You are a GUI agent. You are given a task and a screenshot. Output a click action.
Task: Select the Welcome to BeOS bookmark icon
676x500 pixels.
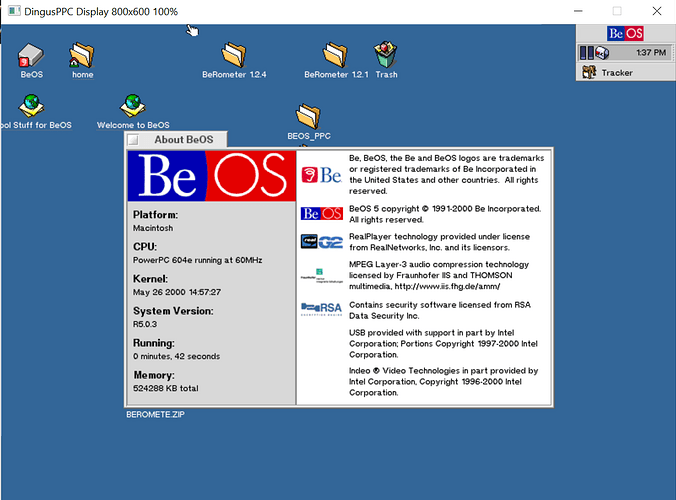click(132, 106)
